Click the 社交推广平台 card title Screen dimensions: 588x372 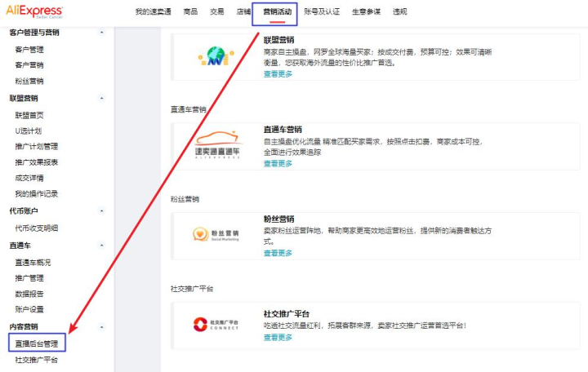tap(287, 314)
